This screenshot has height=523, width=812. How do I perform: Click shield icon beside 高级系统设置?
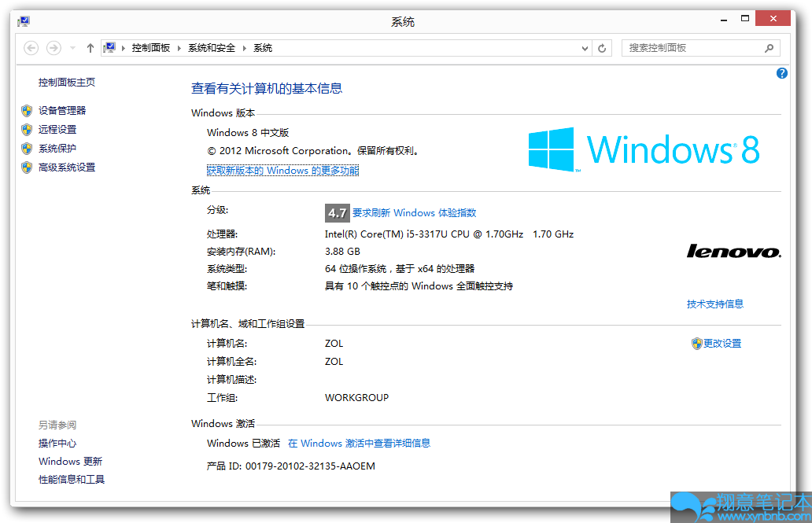click(x=27, y=168)
